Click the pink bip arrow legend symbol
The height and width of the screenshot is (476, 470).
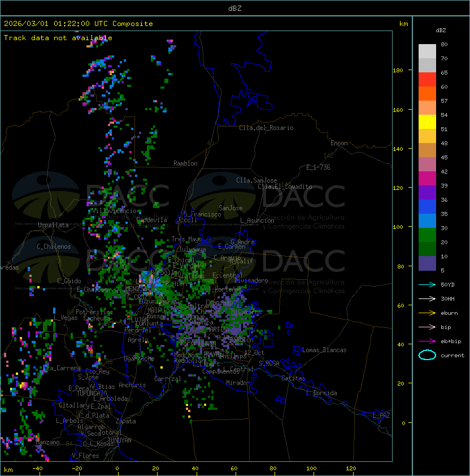click(x=427, y=327)
